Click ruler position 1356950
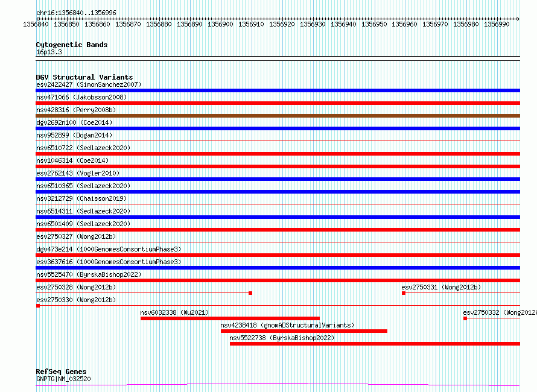 [x=374, y=24]
